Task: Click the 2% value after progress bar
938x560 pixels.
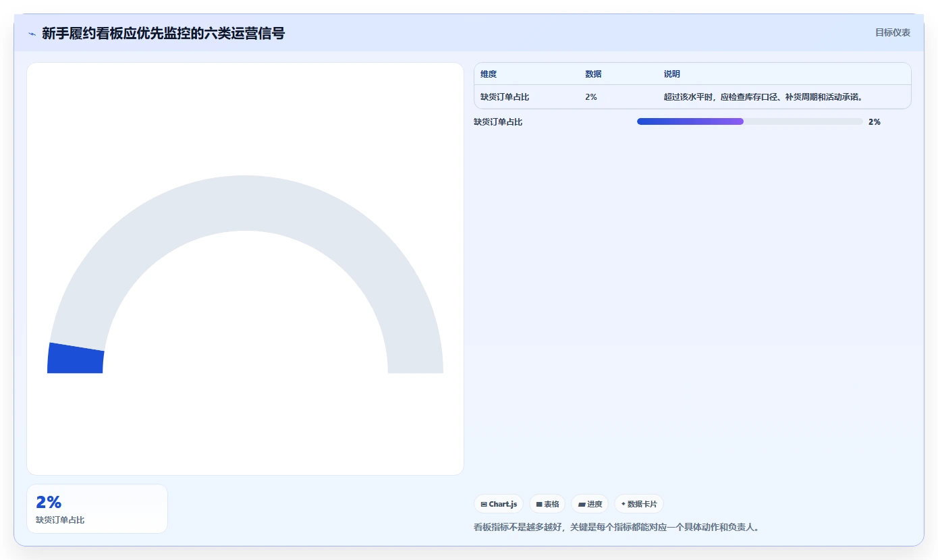Action: click(875, 122)
